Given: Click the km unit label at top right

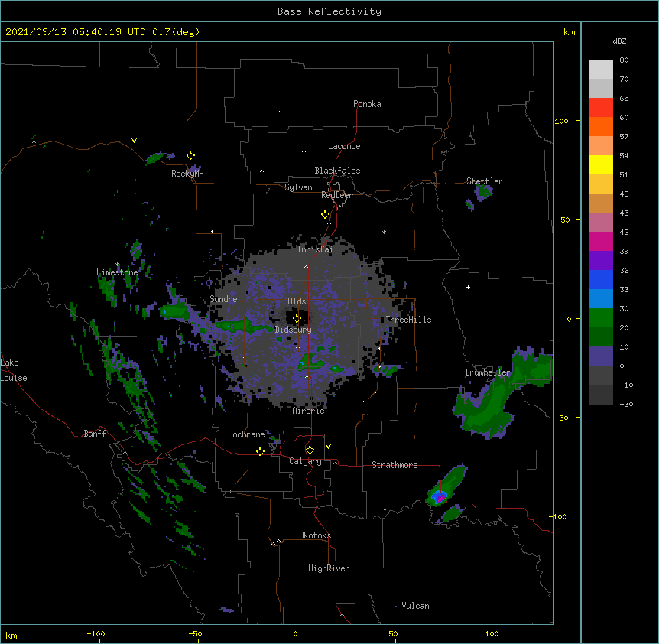Looking at the screenshot, I should click(569, 32).
